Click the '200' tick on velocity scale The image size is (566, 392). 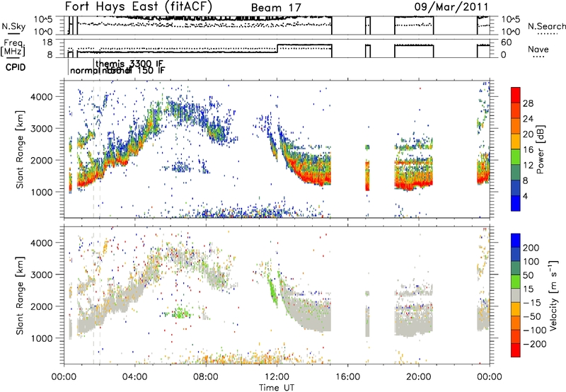pos(531,248)
